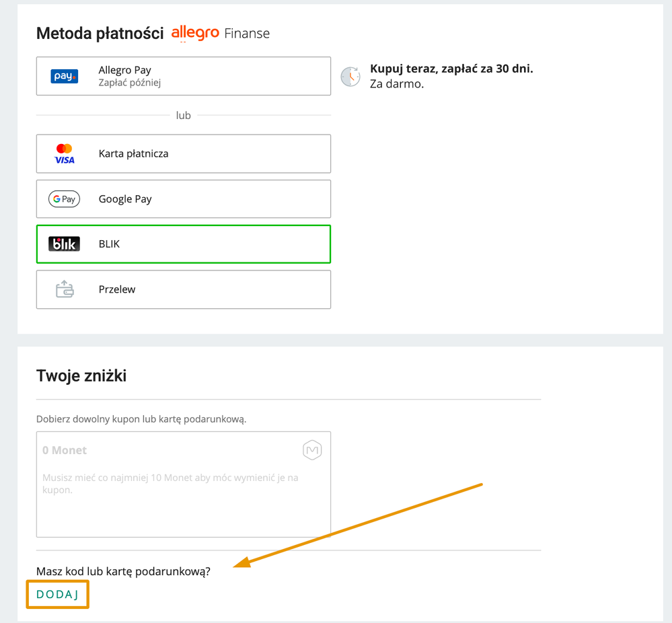Click the 'lub' separator label

pyautogui.click(x=184, y=115)
